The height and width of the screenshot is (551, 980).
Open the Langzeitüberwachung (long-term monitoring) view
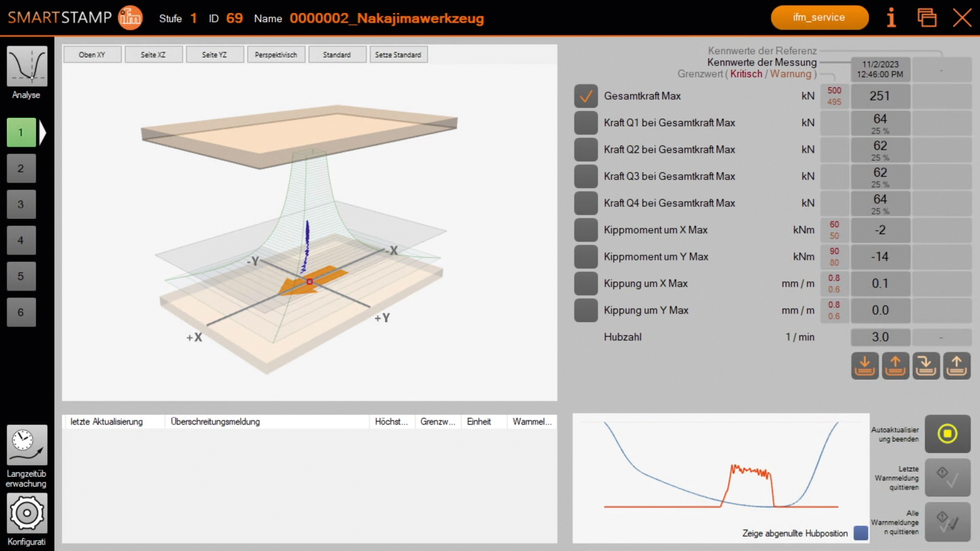click(x=27, y=446)
